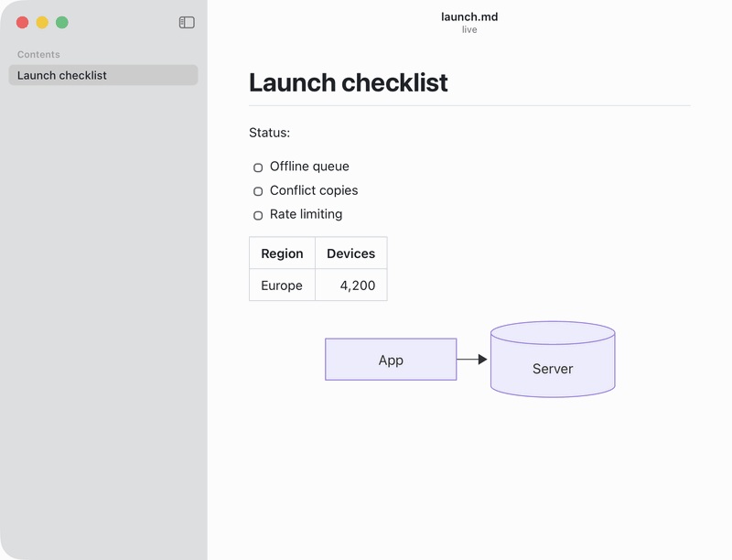Click the Launch checklist main heading
This screenshot has width=732, height=560.
(x=349, y=82)
